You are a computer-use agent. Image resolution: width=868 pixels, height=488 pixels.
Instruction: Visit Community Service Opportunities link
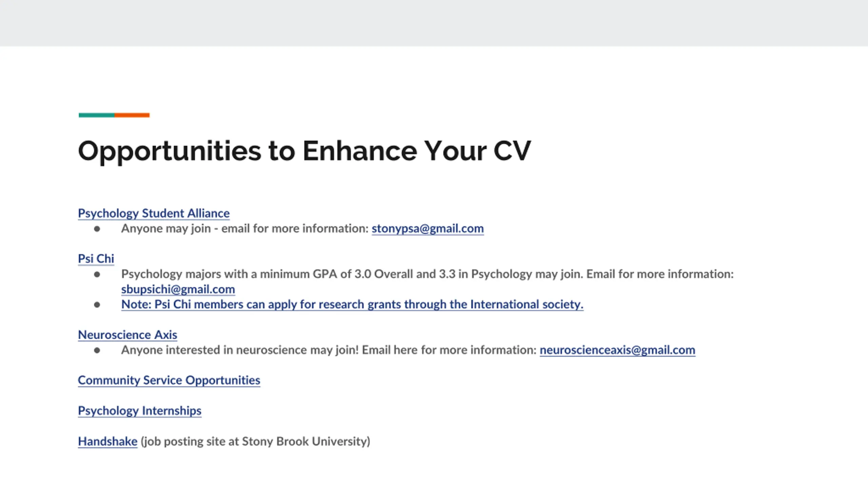169,380
